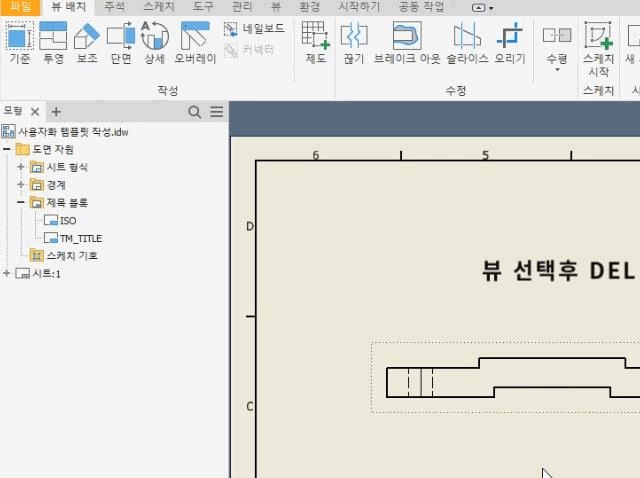Select the 브레이크 아웃 (Break Out) tool
This screenshot has height=478, width=640.
[x=407, y=43]
